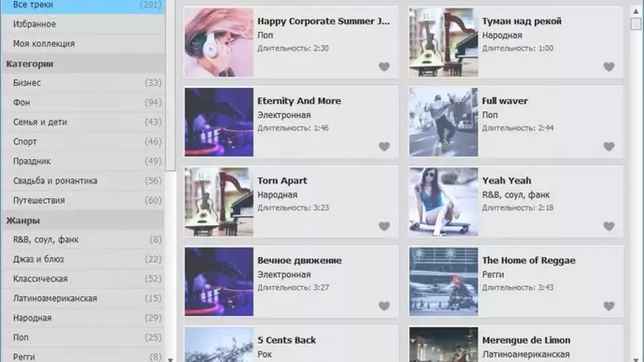The image size is (644, 362).
Task: Click heart icon on Туман над рекой
Action: (x=608, y=66)
